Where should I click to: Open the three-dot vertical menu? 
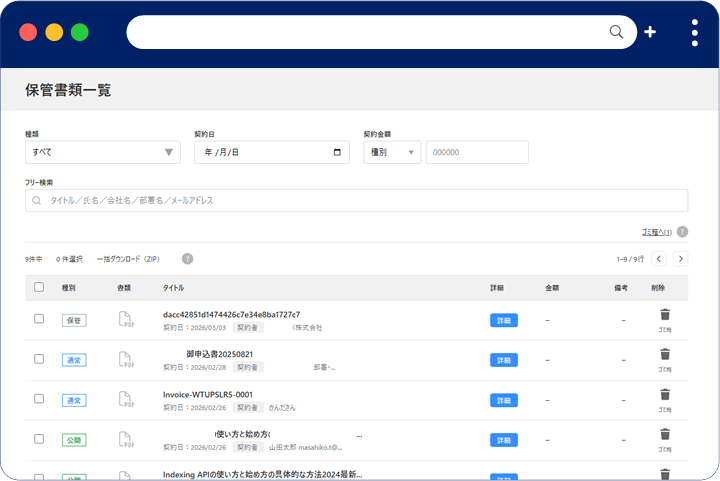[694, 33]
